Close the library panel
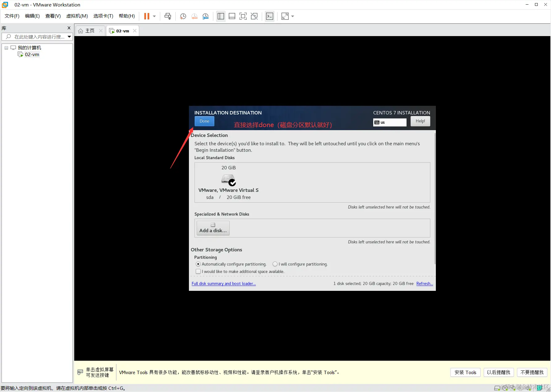The height and width of the screenshot is (392, 551). coord(69,28)
